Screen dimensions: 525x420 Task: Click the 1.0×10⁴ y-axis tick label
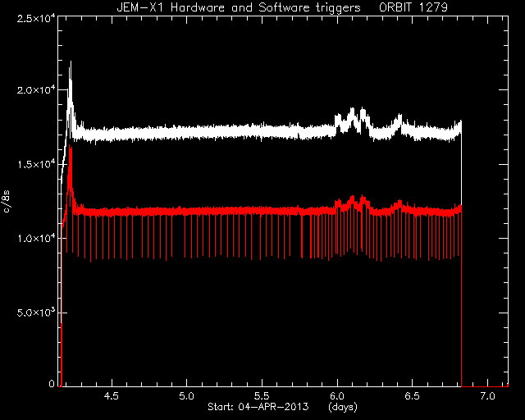[x=36, y=238]
